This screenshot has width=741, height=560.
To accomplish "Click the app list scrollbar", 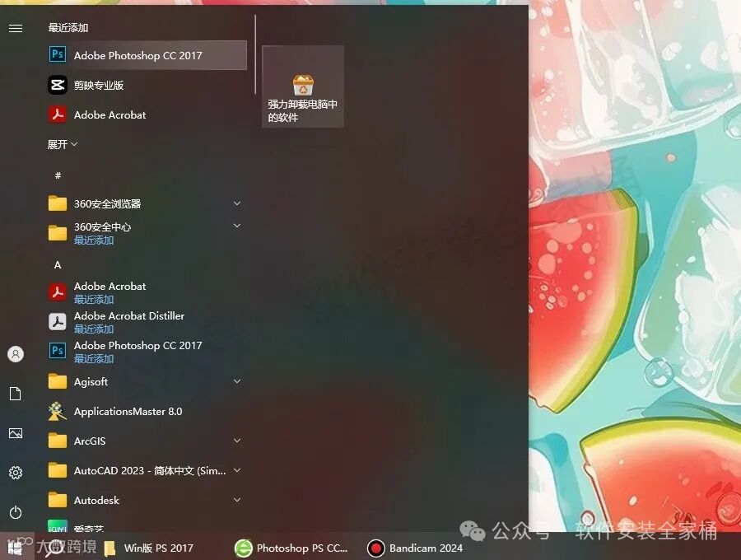I will (255, 54).
